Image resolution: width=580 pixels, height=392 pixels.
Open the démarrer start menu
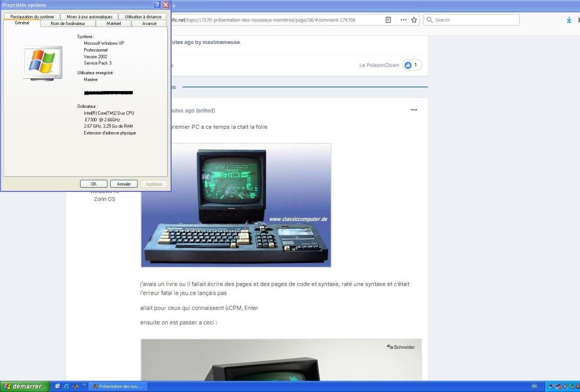click(24, 386)
